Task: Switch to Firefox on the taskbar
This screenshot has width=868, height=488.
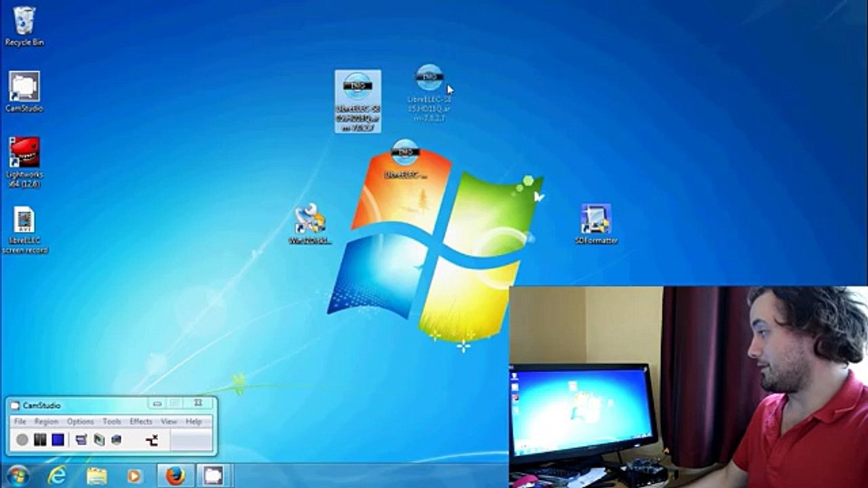Action: pyautogui.click(x=175, y=476)
